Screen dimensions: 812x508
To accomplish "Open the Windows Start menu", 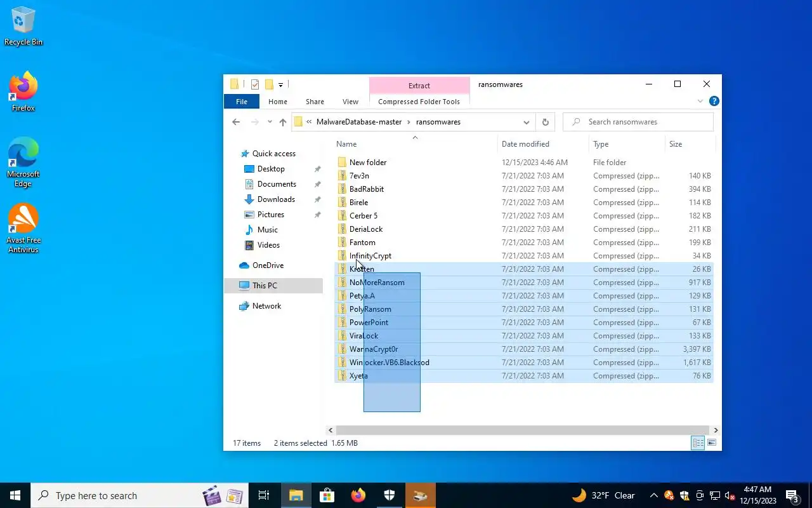I will click(x=15, y=495).
